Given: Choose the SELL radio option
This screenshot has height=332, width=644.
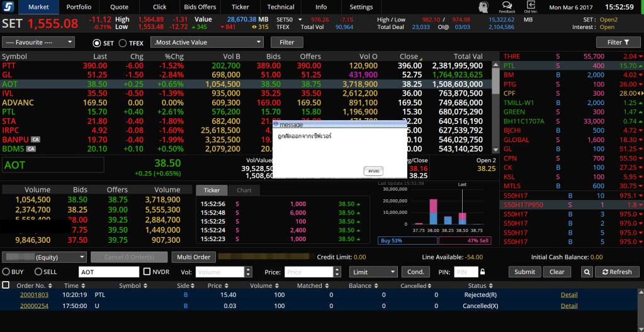Looking at the screenshot, I should click(x=38, y=272).
